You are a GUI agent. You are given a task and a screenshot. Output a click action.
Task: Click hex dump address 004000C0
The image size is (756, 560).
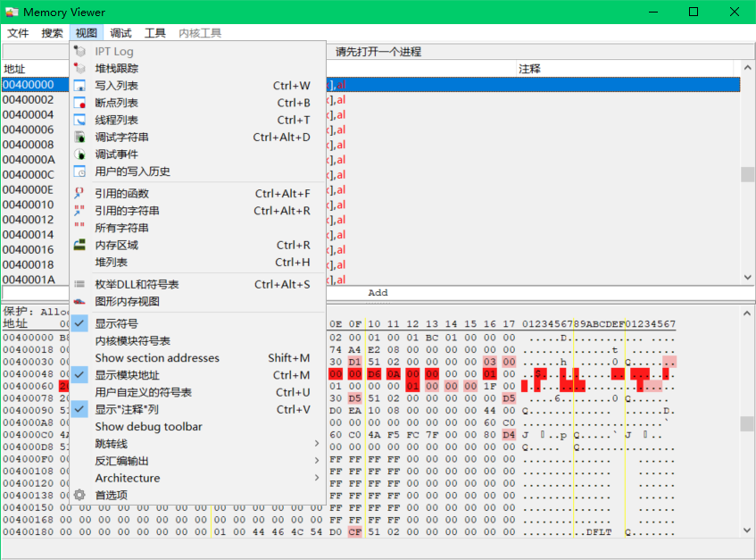[29, 435]
